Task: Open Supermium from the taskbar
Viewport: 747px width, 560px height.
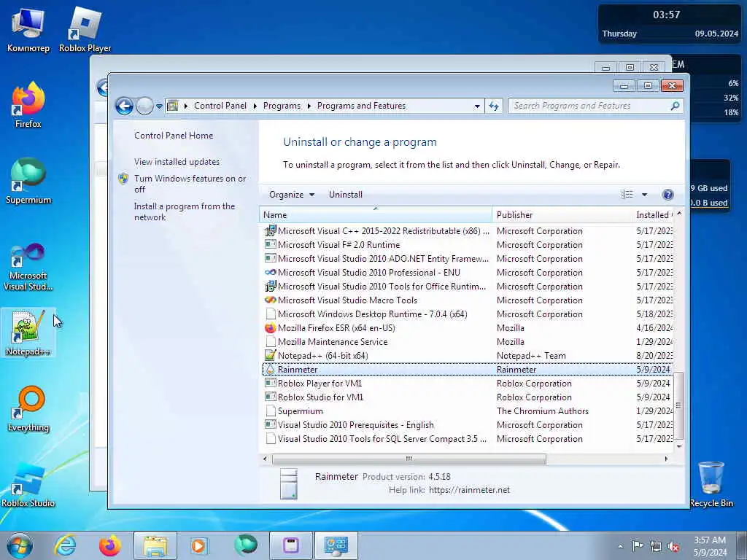Action: click(246, 545)
